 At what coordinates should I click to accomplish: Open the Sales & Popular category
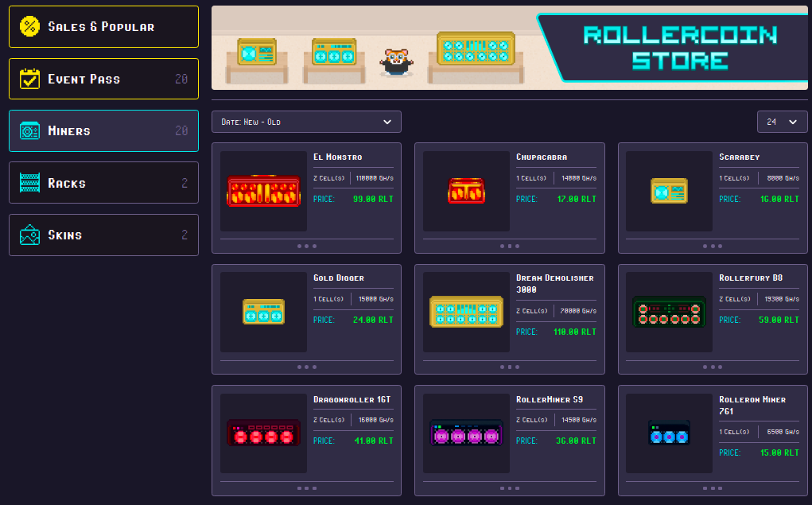(103, 27)
